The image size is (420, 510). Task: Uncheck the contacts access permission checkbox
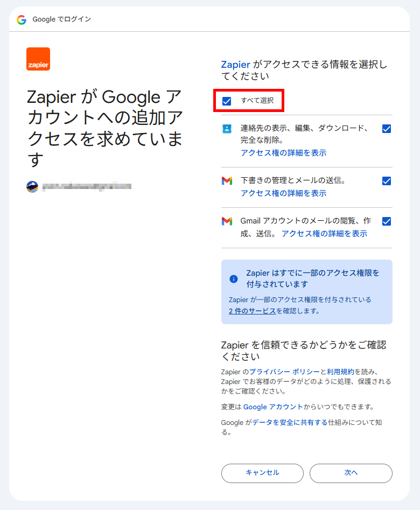pyautogui.click(x=387, y=129)
